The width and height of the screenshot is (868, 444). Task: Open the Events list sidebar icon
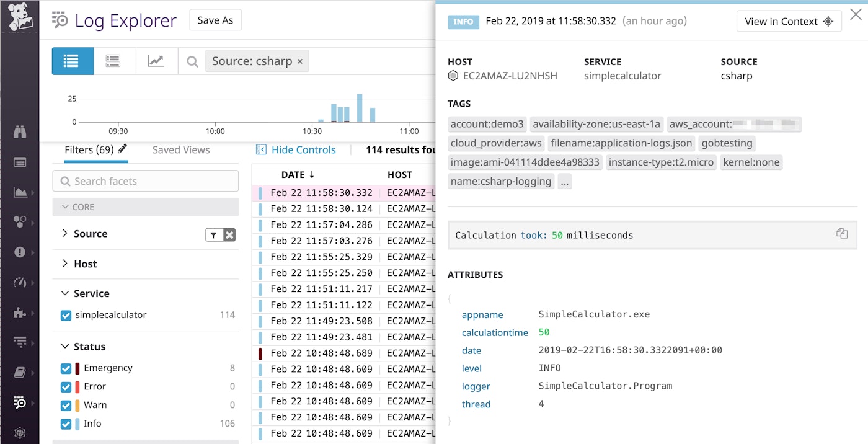tap(20, 162)
